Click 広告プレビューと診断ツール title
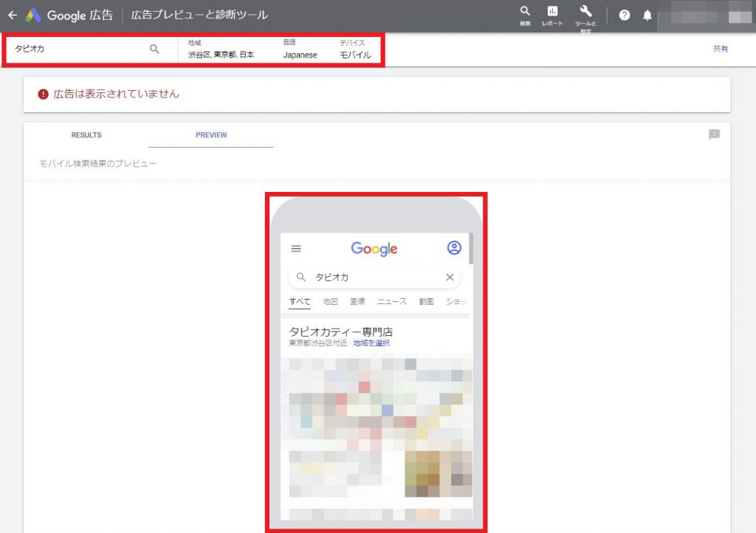 [x=199, y=15]
